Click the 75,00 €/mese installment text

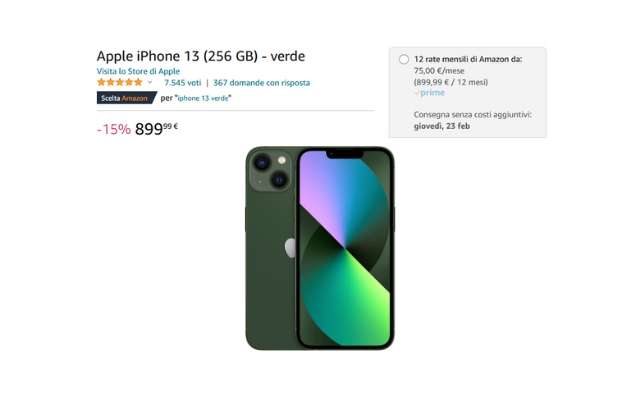[x=439, y=71]
